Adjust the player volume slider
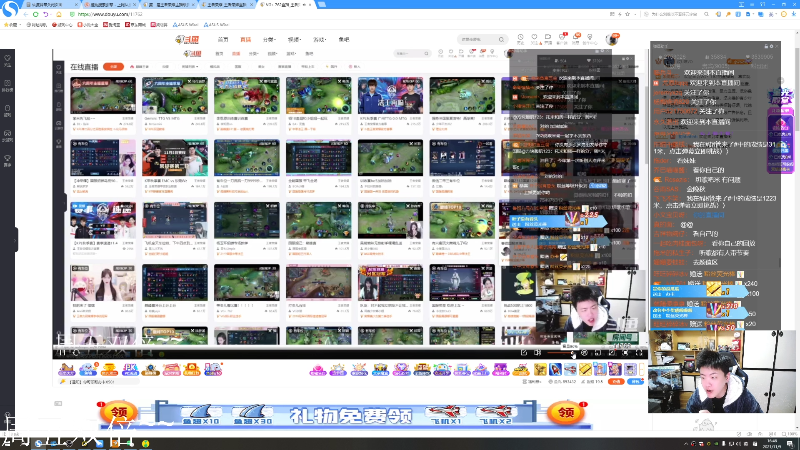Image resolution: width=800 pixels, height=450 pixels. coord(561,353)
